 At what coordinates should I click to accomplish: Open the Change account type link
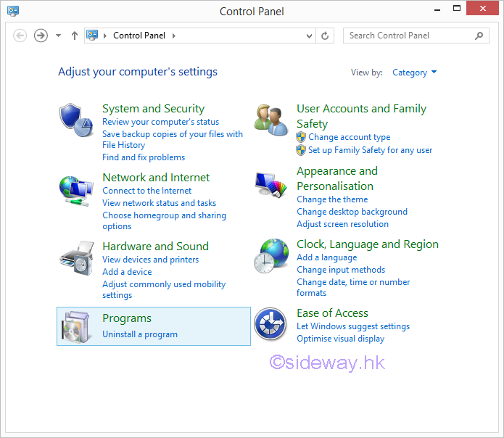point(349,137)
